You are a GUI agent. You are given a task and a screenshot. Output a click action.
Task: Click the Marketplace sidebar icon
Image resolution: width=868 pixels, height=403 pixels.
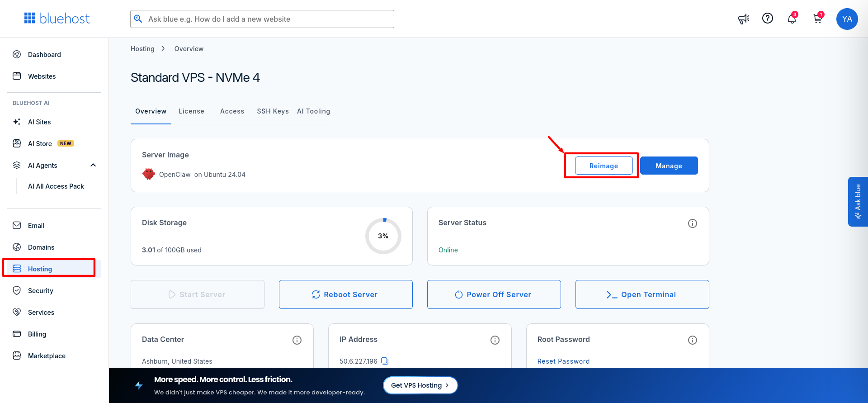click(17, 356)
